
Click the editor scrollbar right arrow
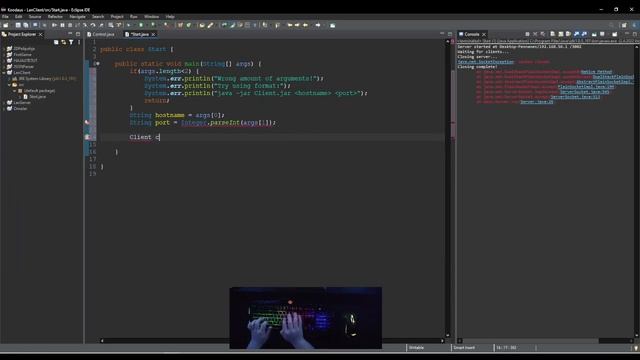coord(442,340)
